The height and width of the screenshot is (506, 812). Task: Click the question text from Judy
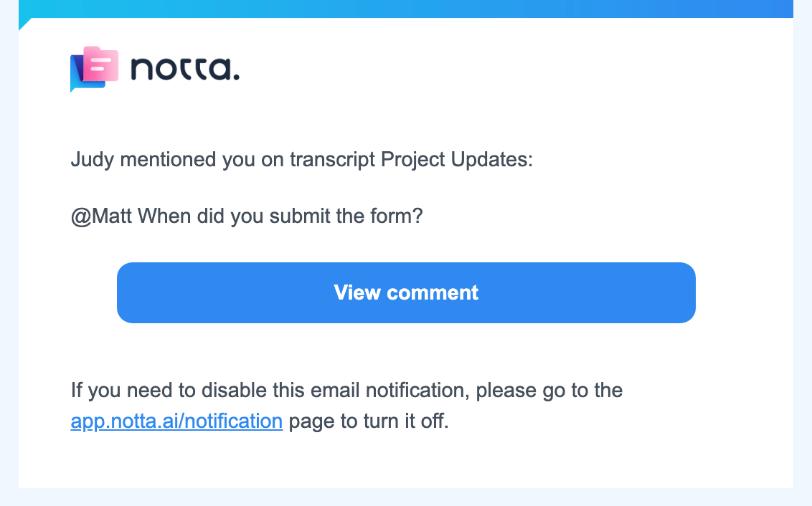pos(246,216)
